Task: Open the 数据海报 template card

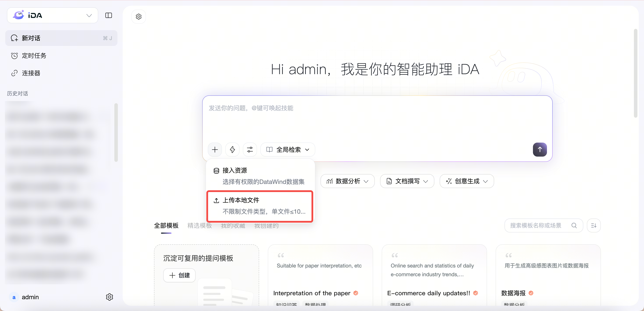Action: 548,275
